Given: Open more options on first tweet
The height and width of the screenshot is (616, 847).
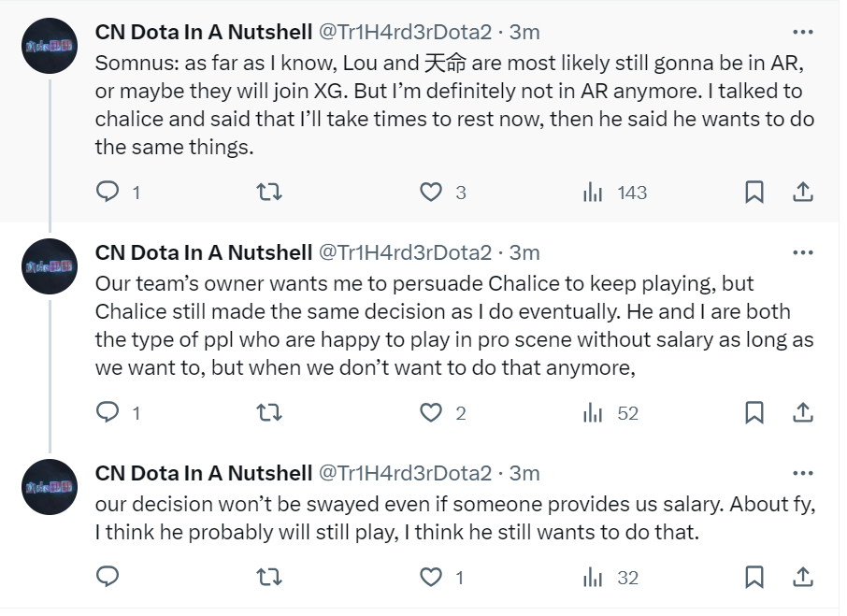Looking at the screenshot, I should click(802, 32).
